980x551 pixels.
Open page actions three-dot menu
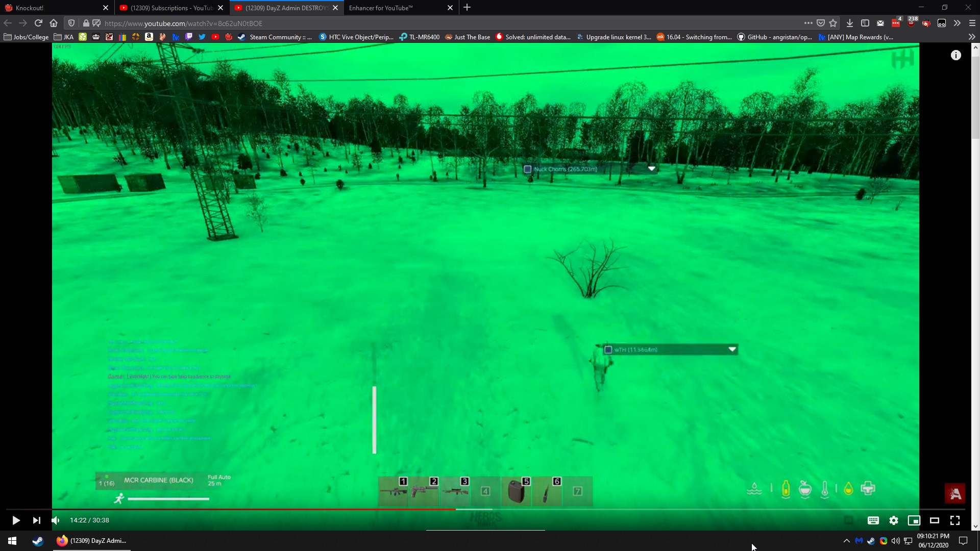point(808,23)
